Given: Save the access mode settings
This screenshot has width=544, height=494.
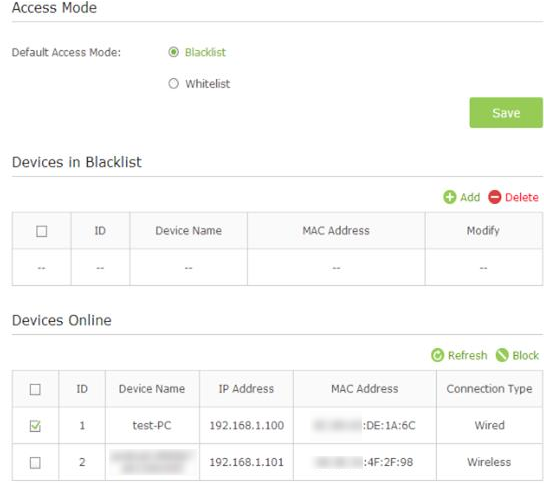Looking at the screenshot, I should tap(506, 113).
